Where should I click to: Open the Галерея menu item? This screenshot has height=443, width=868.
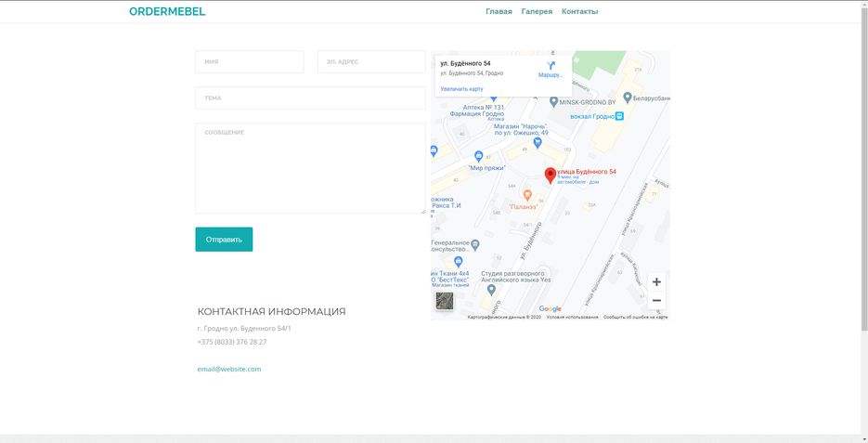tap(537, 12)
